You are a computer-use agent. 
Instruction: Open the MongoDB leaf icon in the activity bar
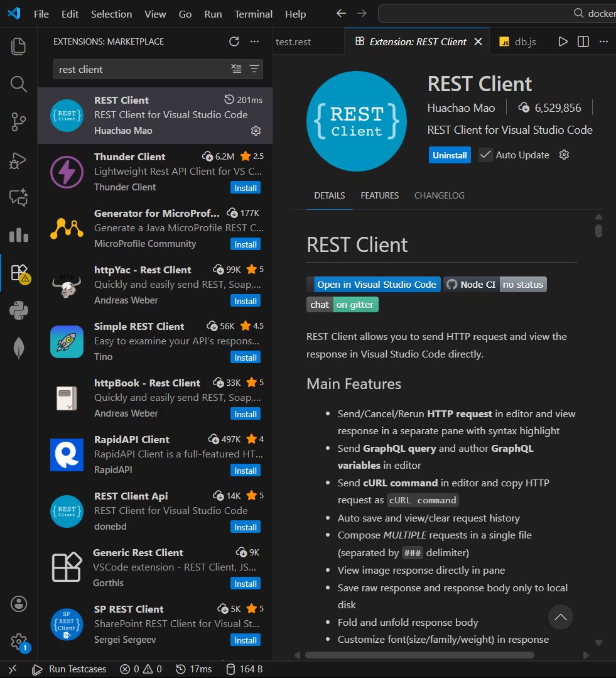click(x=18, y=347)
